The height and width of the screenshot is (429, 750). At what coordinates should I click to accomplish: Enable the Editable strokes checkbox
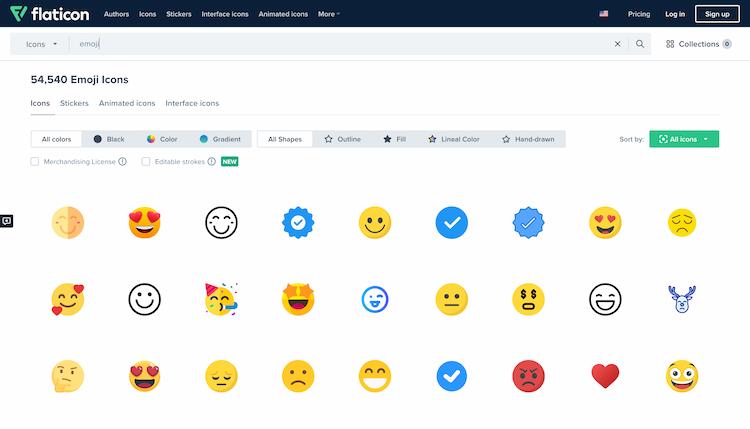[146, 161]
